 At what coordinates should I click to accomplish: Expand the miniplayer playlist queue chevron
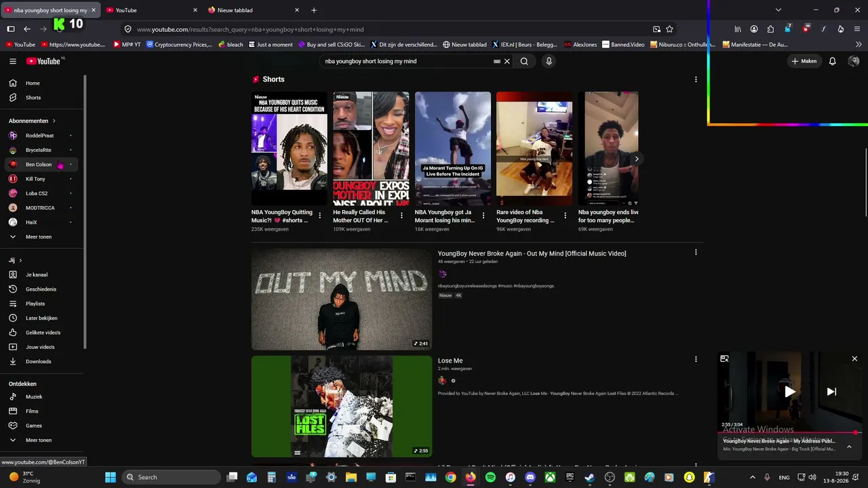(849, 447)
